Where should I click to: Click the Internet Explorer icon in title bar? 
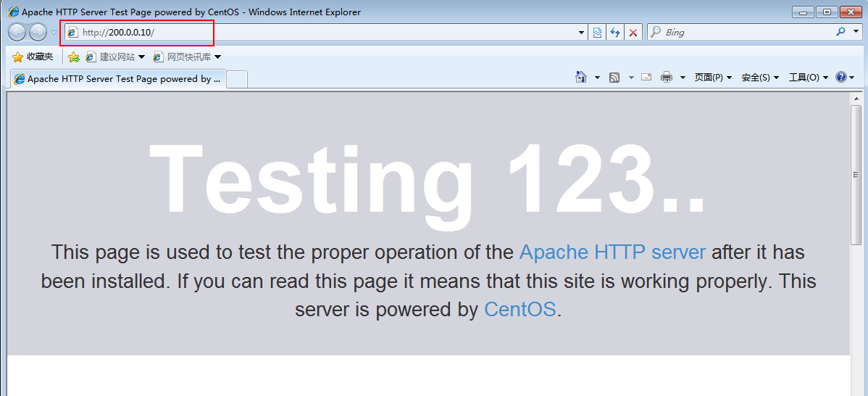pos(12,12)
